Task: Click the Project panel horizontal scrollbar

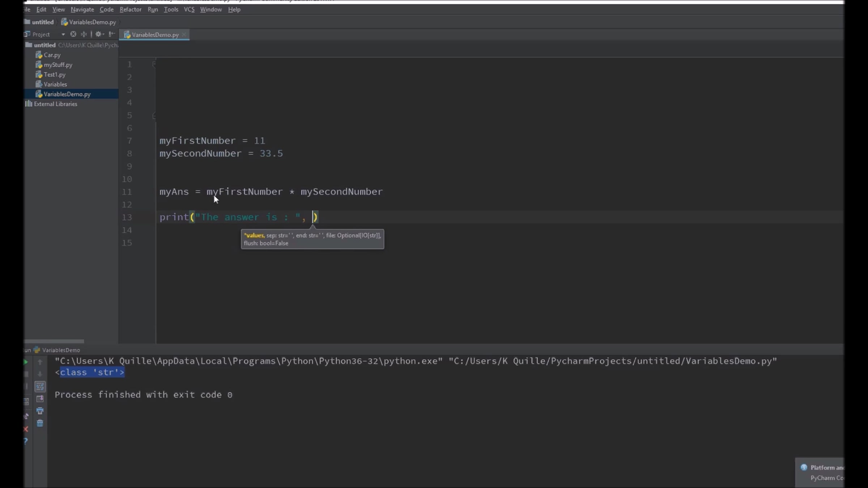Action: 54,341
